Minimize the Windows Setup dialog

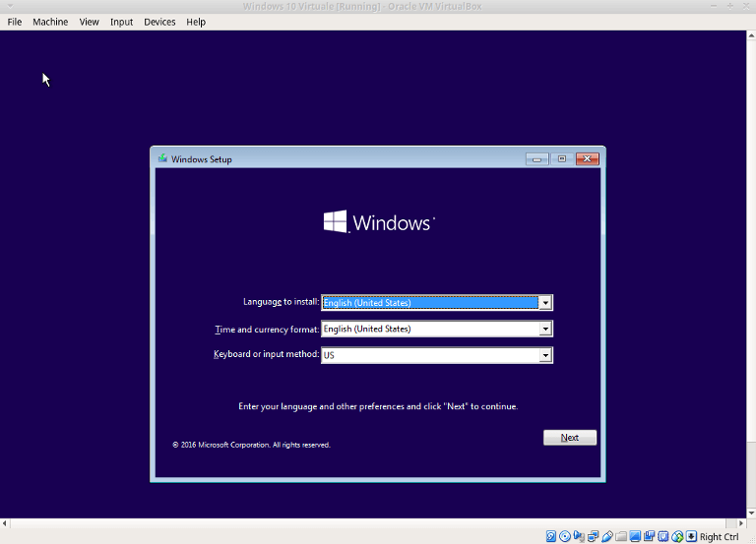tap(537, 159)
